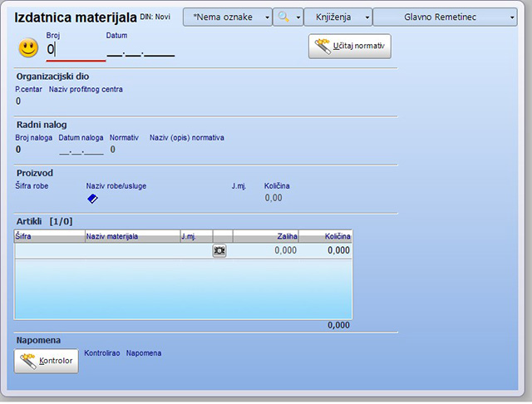Image resolution: width=532 pixels, height=404 pixels.
Task: Click the Naziv (opis) normativa label
Action: click(186, 138)
